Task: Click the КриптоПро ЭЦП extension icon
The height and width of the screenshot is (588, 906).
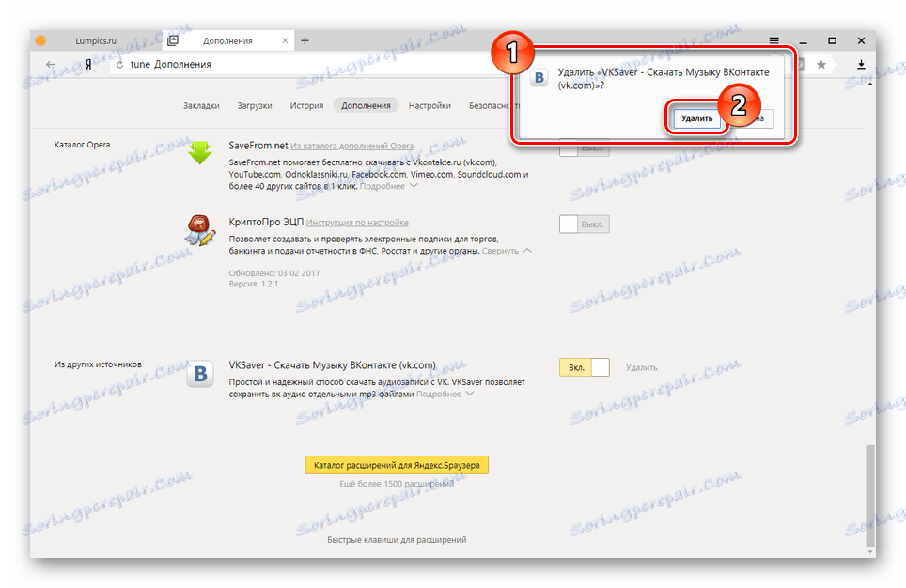Action: pyautogui.click(x=200, y=230)
